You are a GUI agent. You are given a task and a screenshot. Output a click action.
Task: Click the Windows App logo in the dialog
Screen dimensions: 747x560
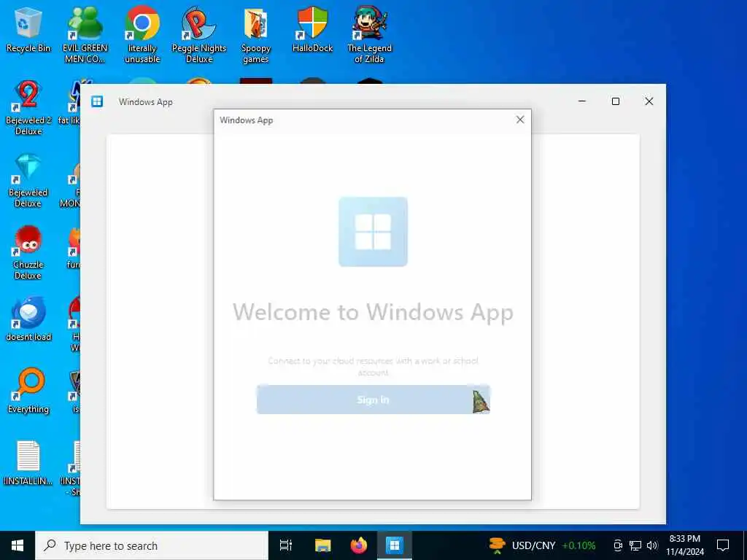click(x=373, y=231)
